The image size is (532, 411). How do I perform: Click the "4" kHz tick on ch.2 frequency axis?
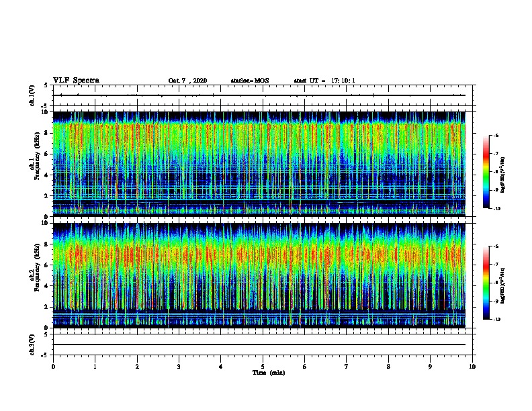point(47,286)
